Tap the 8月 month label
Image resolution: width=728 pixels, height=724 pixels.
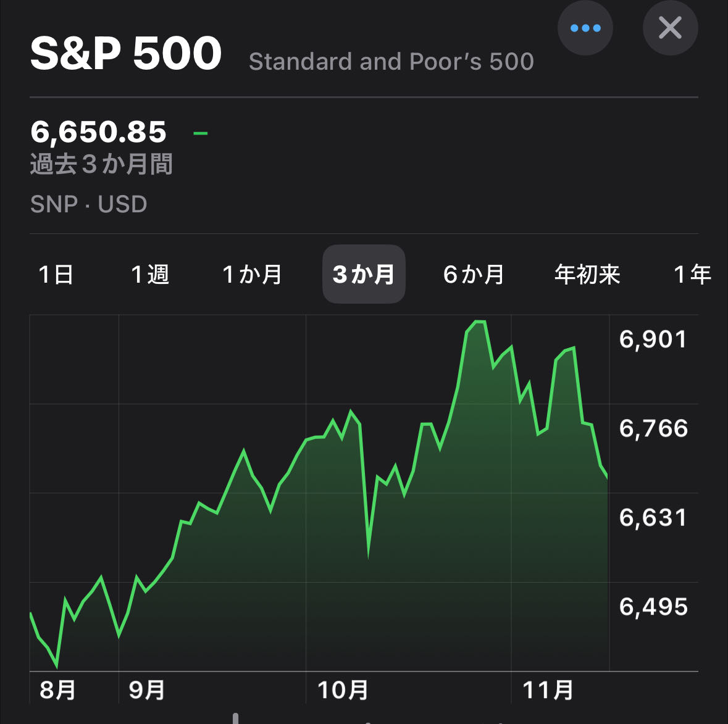[58, 689]
